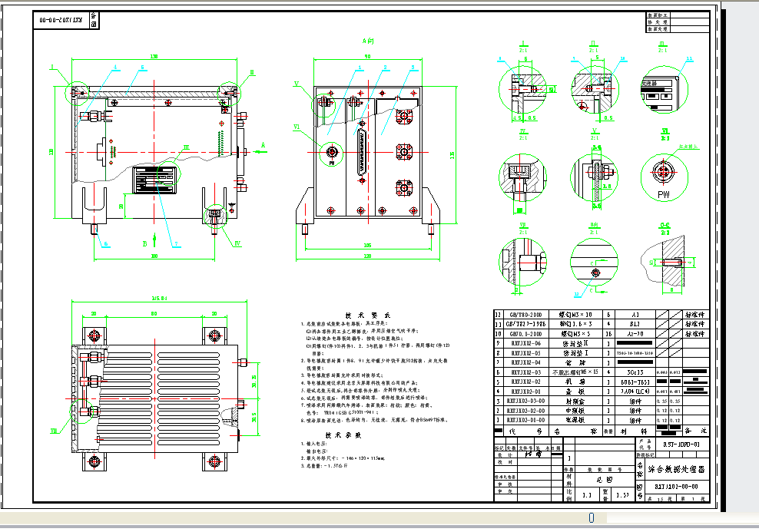Click the PW circular connector in the side view

[332, 152]
